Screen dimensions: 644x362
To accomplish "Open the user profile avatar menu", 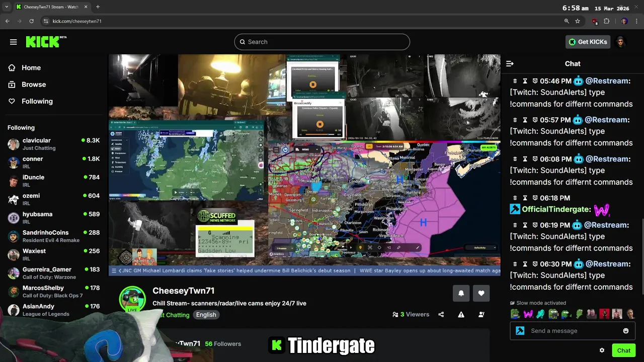I will (x=620, y=42).
